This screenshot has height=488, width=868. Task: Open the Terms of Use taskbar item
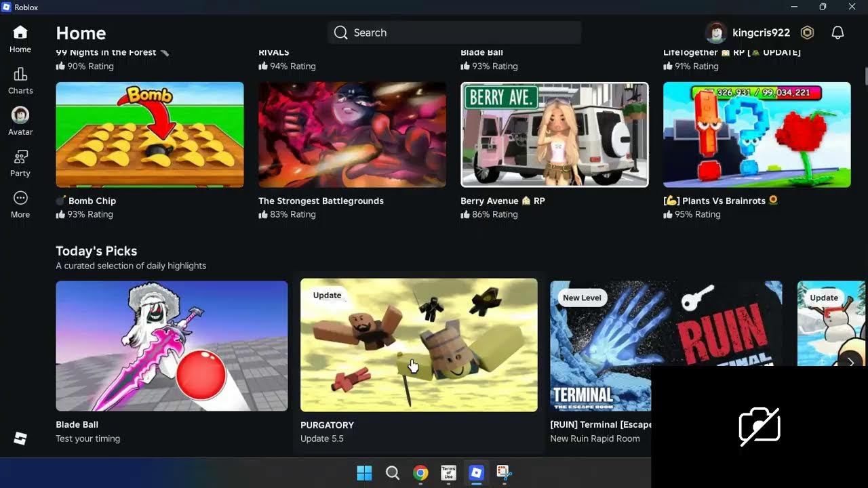click(448, 472)
